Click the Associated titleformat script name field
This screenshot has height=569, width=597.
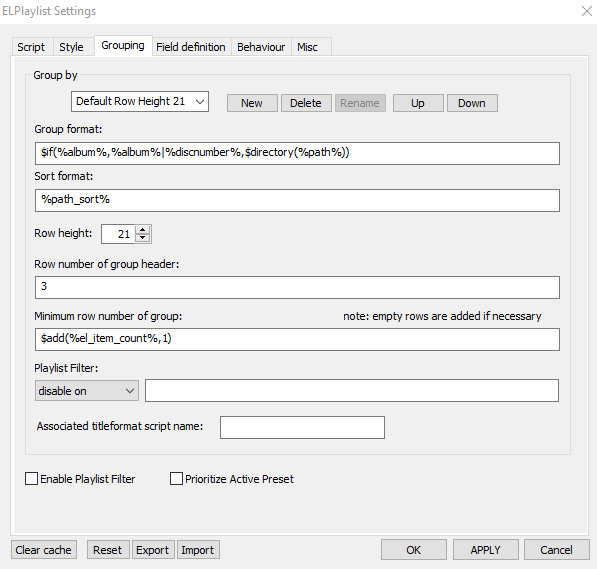point(302,427)
